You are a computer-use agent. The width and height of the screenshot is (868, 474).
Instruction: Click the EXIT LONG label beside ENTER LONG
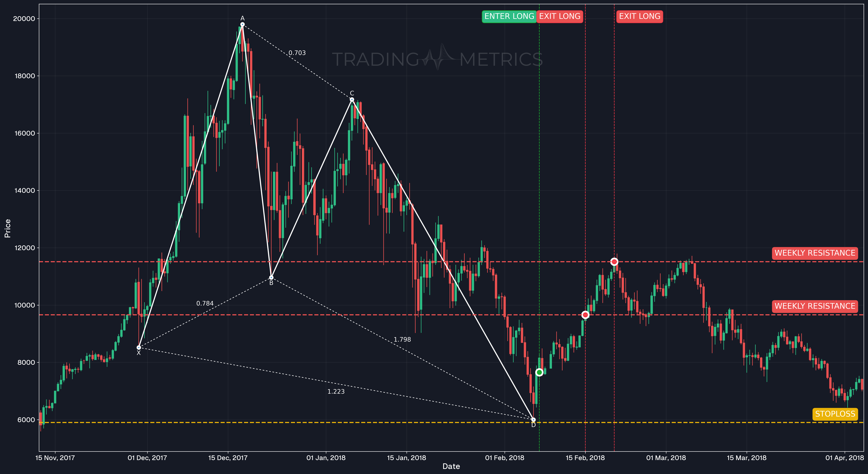pos(560,17)
